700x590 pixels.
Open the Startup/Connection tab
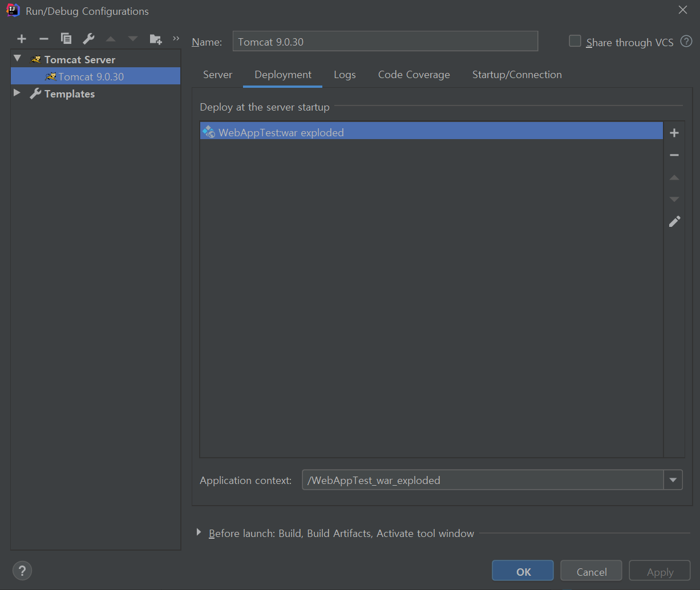pyautogui.click(x=517, y=75)
